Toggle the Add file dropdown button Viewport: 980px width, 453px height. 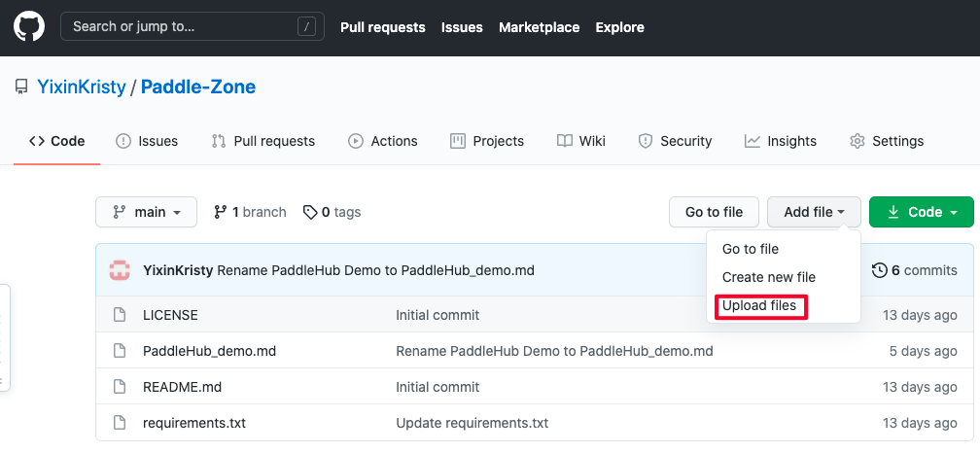click(814, 212)
